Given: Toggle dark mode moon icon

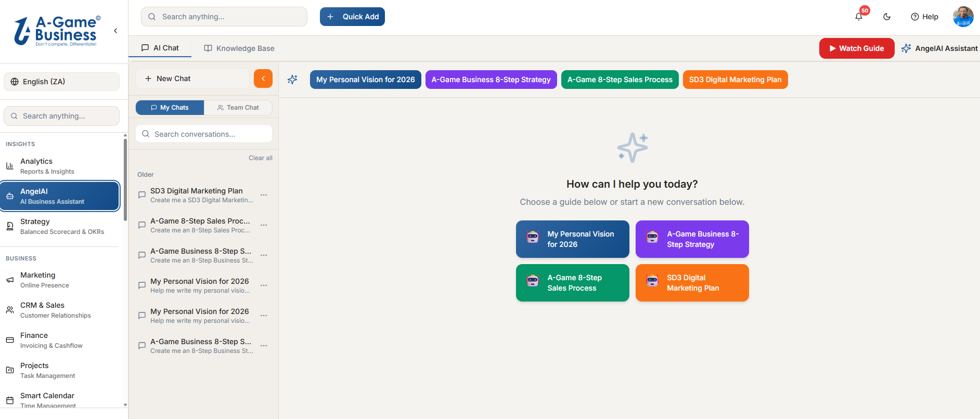Looking at the screenshot, I should [x=887, y=17].
